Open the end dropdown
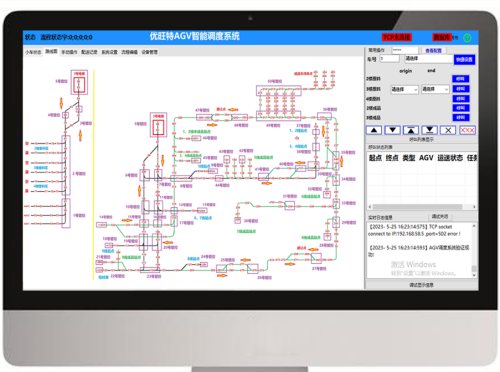Screen dimensions: 500x372 pos(435,89)
